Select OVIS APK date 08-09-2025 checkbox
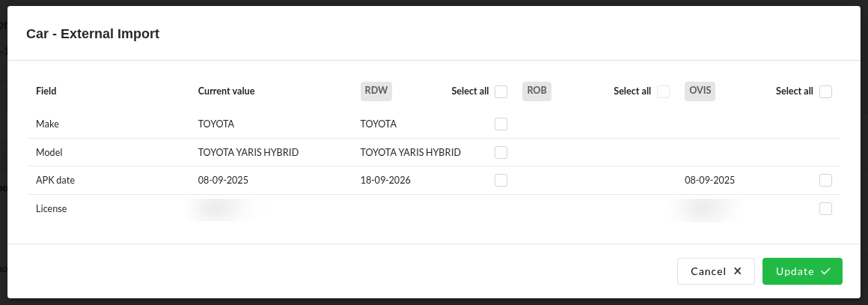The height and width of the screenshot is (305, 868). point(825,180)
